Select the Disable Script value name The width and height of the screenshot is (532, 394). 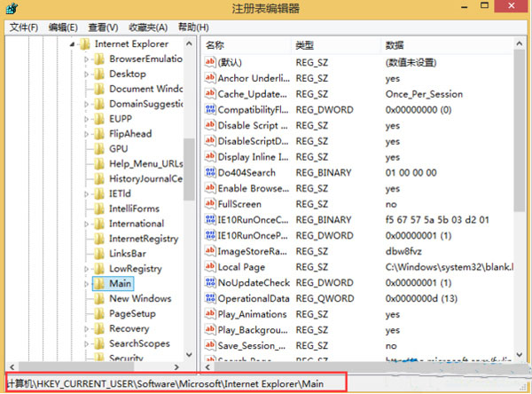point(253,125)
